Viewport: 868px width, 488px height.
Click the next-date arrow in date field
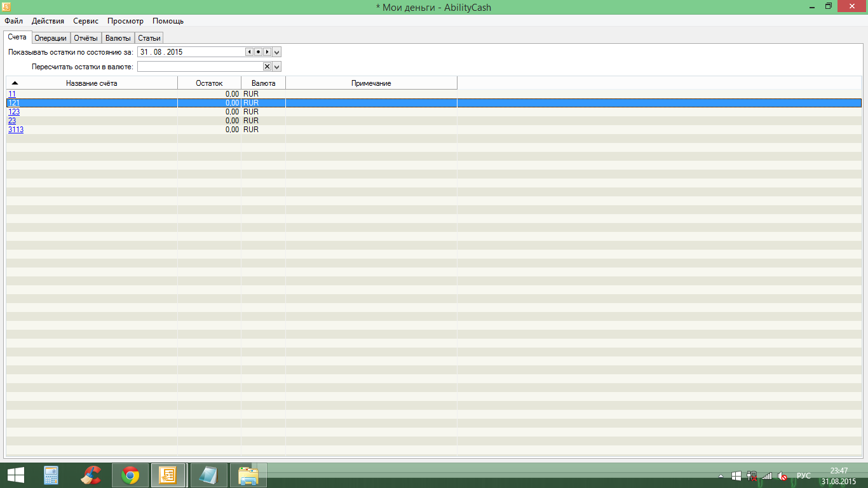[268, 52]
